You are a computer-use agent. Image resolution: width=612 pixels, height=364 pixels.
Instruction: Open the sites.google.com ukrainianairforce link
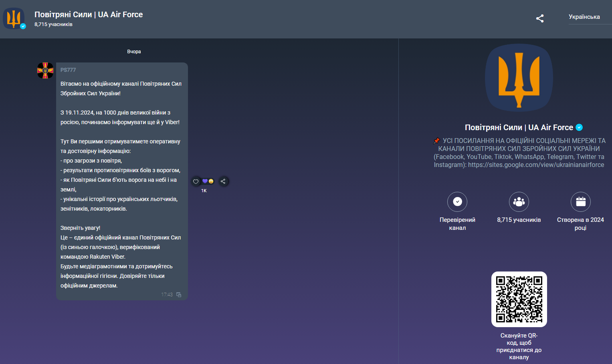pyautogui.click(x=536, y=165)
